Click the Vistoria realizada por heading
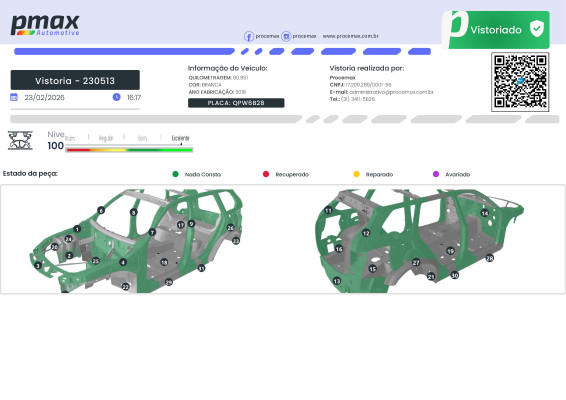This screenshot has width=566, height=400. [367, 68]
